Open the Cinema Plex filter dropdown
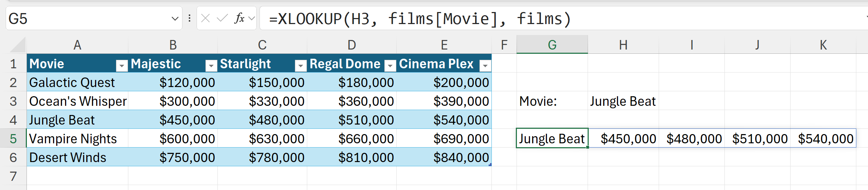 click(x=485, y=65)
